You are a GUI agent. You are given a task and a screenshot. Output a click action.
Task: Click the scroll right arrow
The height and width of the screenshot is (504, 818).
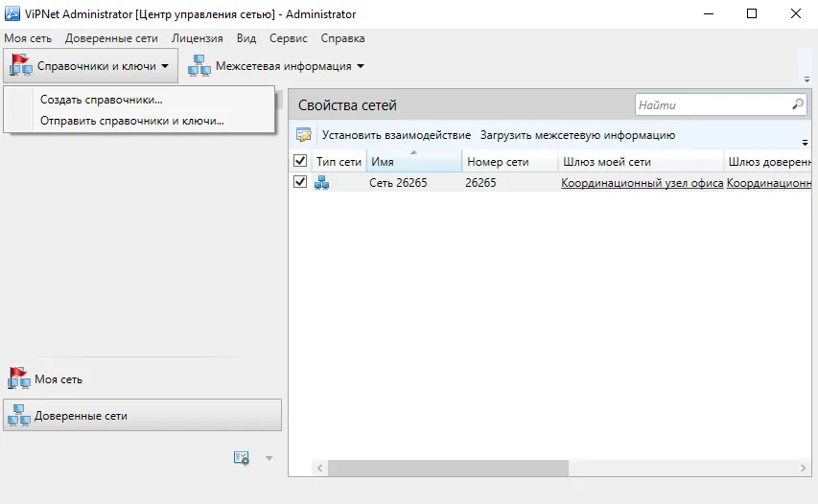click(x=803, y=468)
